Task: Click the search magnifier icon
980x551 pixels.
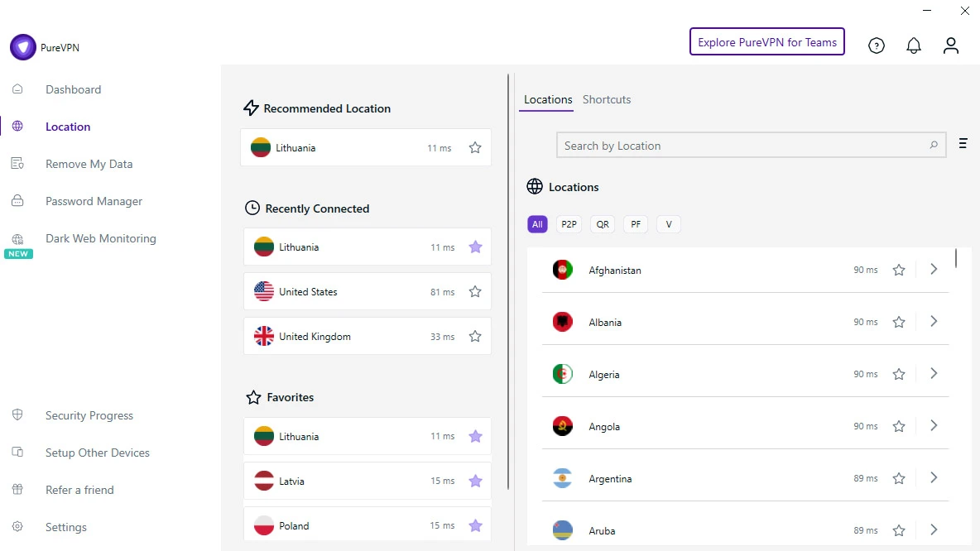Action: (x=934, y=146)
